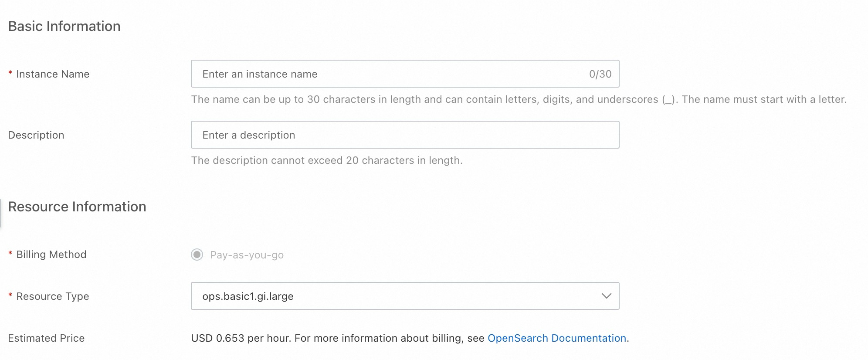
Task: Select the Basic Information section heading
Action: tap(64, 26)
